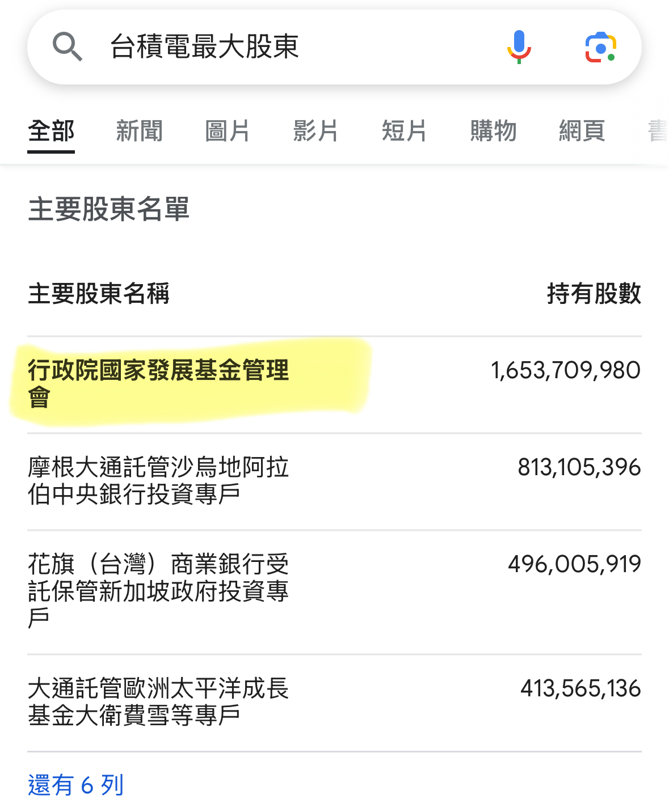This screenshot has width=669, height=812.
Task: Open the 購物 tab
Action: tap(493, 131)
